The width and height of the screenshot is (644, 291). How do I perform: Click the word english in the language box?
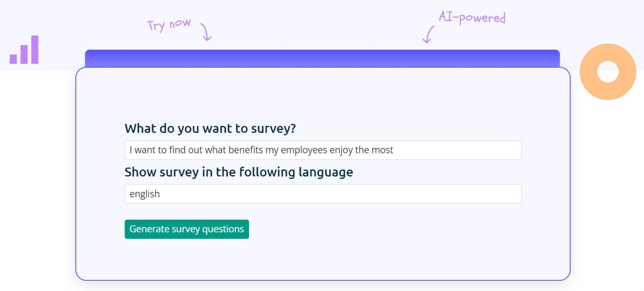point(144,194)
